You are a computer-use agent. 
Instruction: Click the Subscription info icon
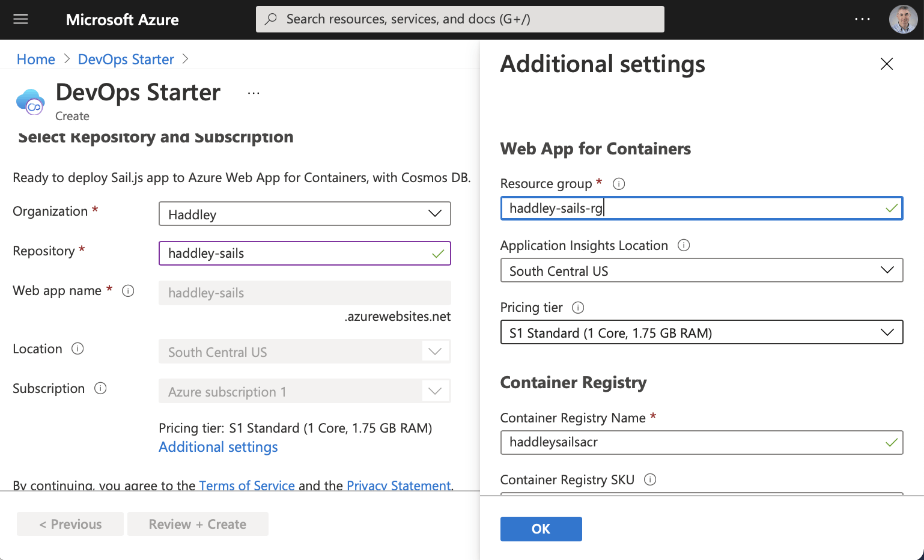click(100, 389)
